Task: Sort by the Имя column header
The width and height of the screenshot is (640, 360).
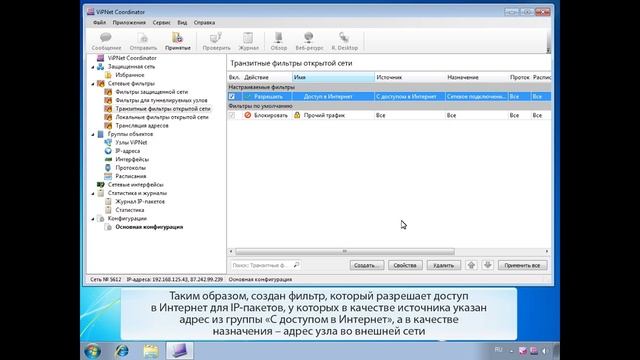Action: tap(333, 77)
